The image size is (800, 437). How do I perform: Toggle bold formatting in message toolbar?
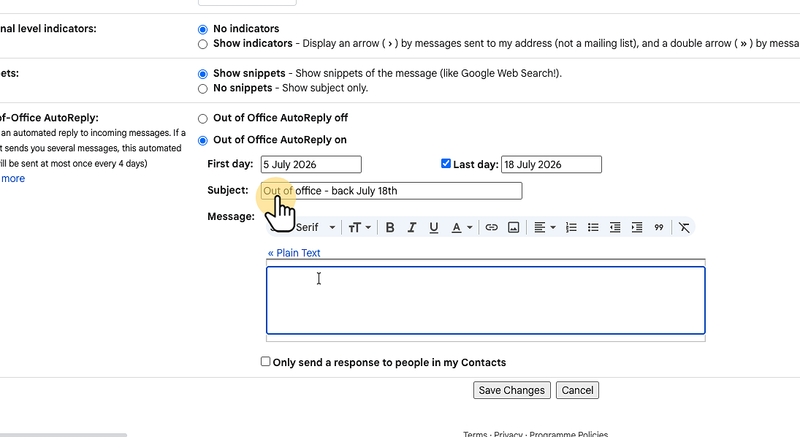click(390, 227)
